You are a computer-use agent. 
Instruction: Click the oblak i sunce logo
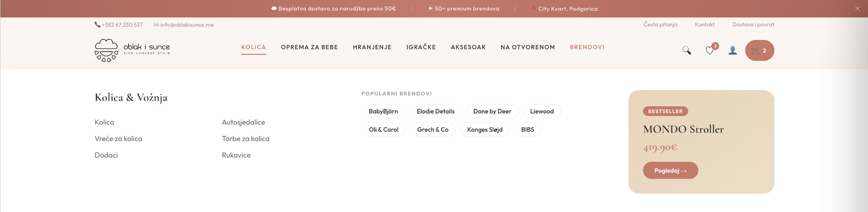point(132,50)
